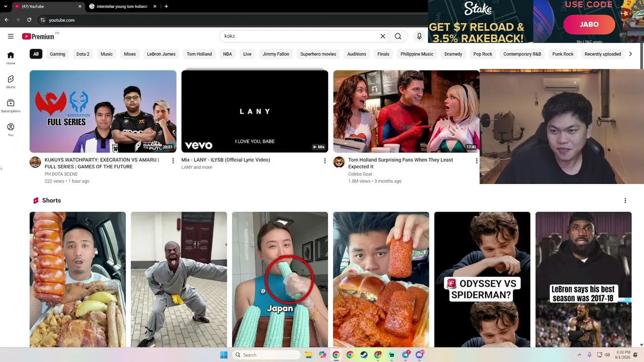
Task: Filter feed by Music chip
Action: pos(107,54)
